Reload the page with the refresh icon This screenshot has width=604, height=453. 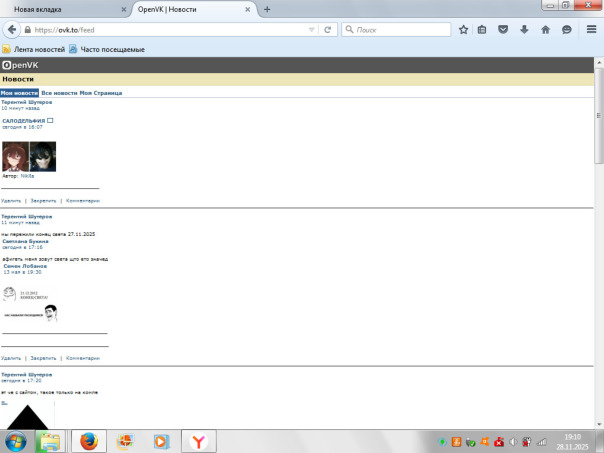pyautogui.click(x=327, y=30)
